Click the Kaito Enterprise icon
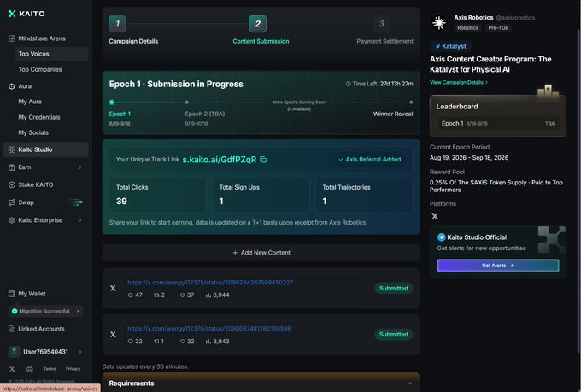Viewport: 581px width, 392px height. pos(12,220)
